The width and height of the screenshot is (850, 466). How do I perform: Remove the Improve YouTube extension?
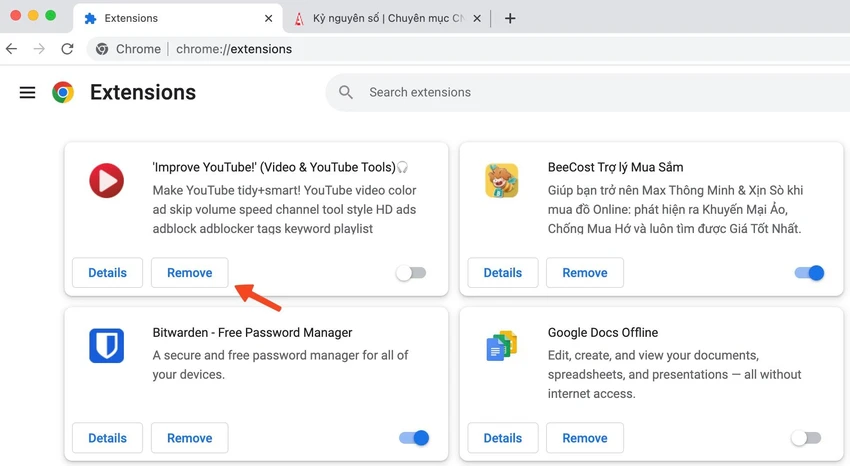pyautogui.click(x=190, y=273)
